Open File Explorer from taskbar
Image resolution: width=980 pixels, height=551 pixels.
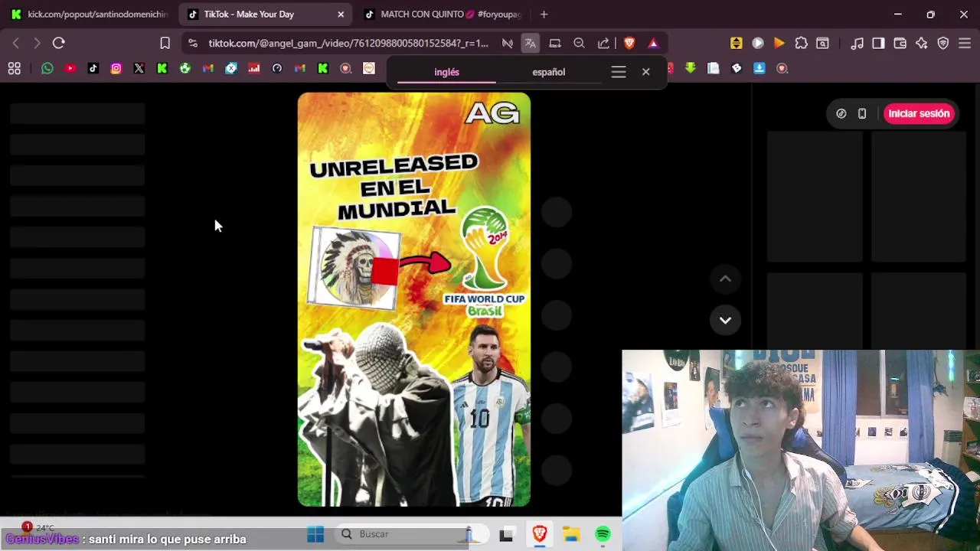(x=571, y=534)
